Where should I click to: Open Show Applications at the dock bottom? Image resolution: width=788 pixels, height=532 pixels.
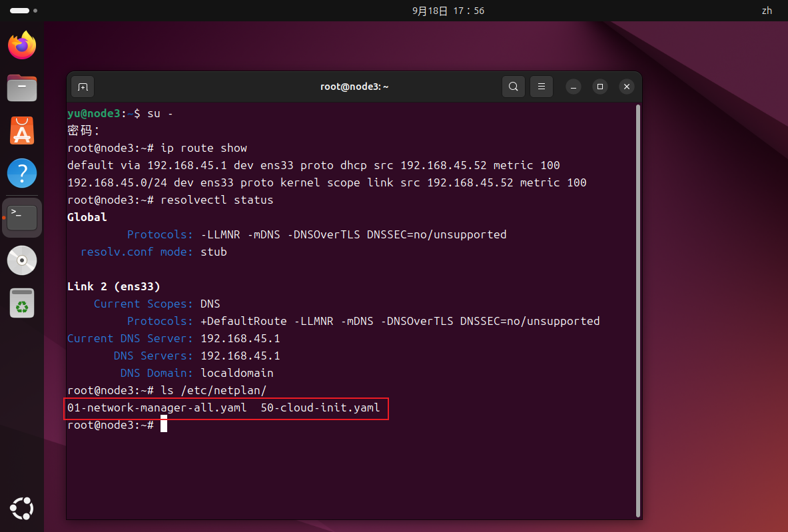click(x=22, y=509)
